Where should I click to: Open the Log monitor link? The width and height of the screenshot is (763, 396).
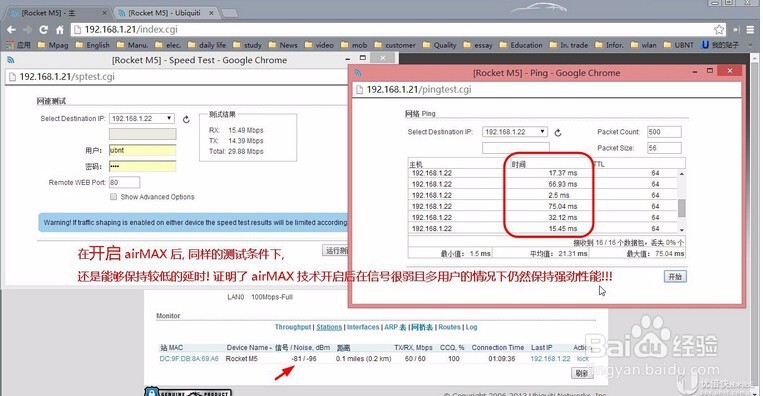click(472, 327)
